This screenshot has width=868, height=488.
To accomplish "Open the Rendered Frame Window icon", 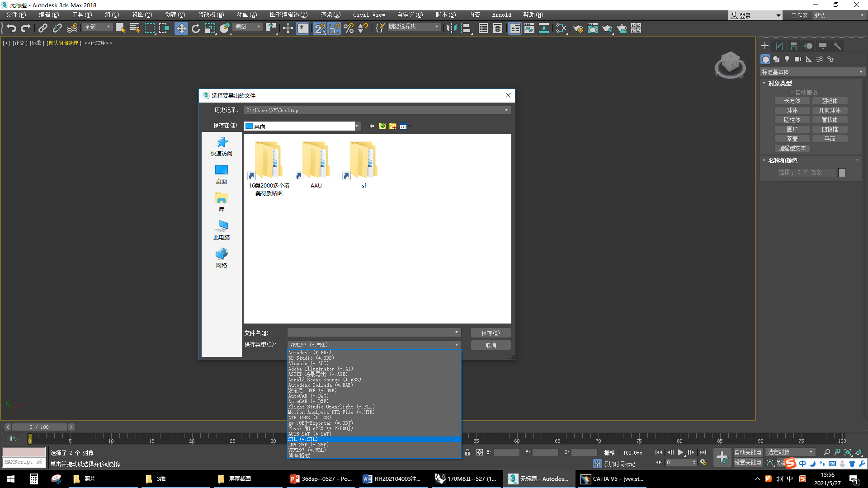I will coord(593,28).
